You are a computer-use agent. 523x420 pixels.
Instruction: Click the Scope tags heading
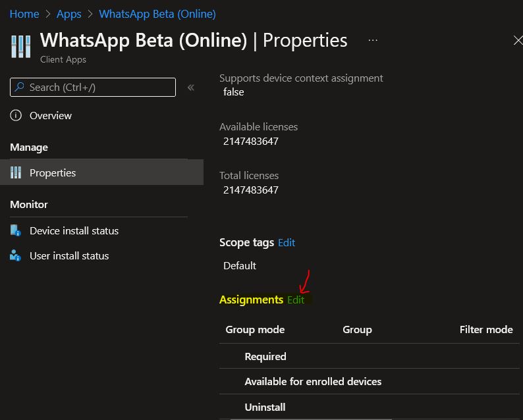(x=246, y=242)
